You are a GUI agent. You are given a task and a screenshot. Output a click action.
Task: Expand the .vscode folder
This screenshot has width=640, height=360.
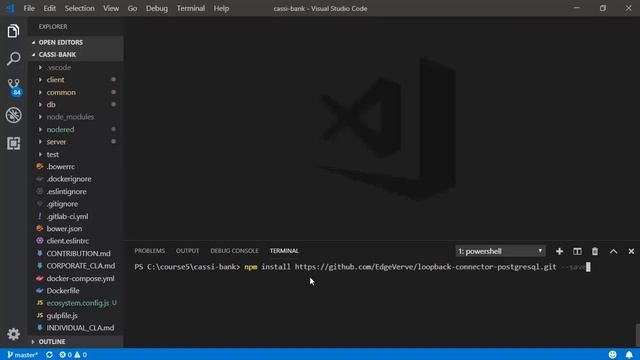coord(76,67)
